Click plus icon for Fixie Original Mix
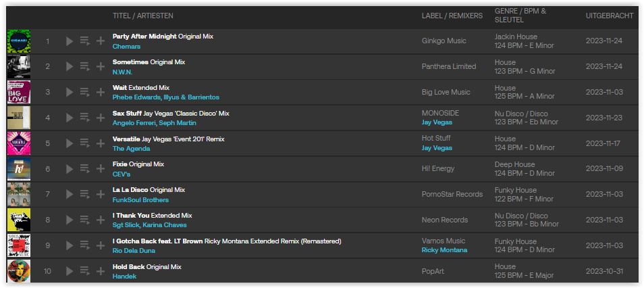Image resolution: width=644 pixels, height=288 pixels. (100, 169)
